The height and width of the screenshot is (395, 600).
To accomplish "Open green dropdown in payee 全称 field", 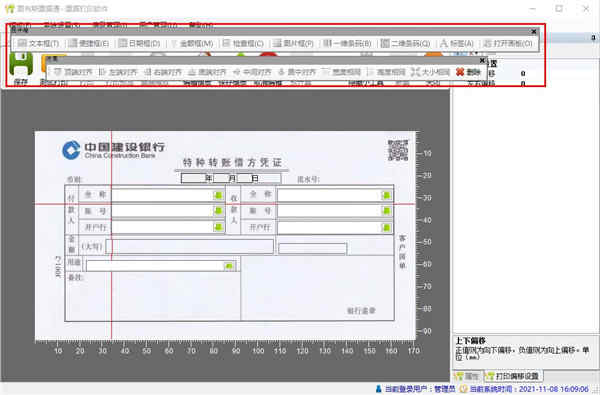I will pos(386,196).
